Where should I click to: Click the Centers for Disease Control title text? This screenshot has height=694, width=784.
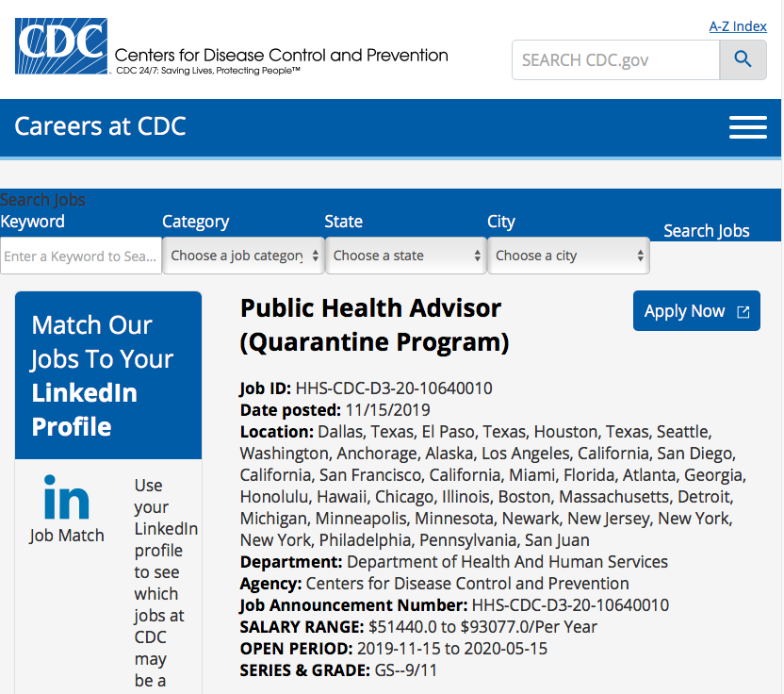click(x=281, y=56)
